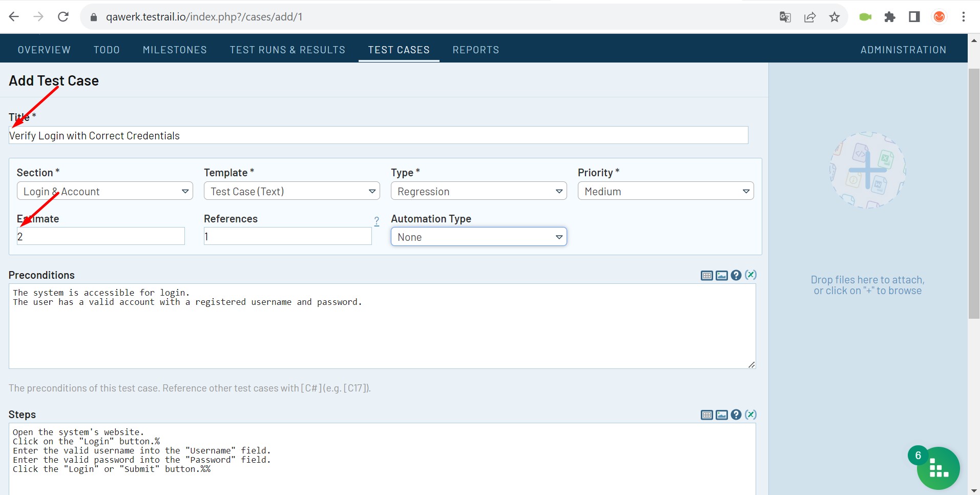Open the orange profile avatar

(x=939, y=17)
